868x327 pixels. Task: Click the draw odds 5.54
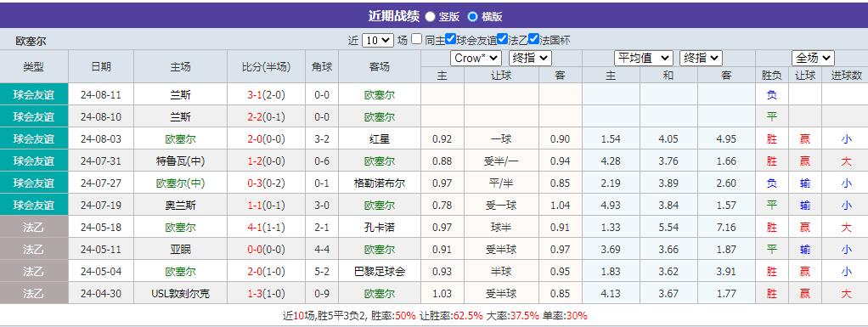(668, 228)
